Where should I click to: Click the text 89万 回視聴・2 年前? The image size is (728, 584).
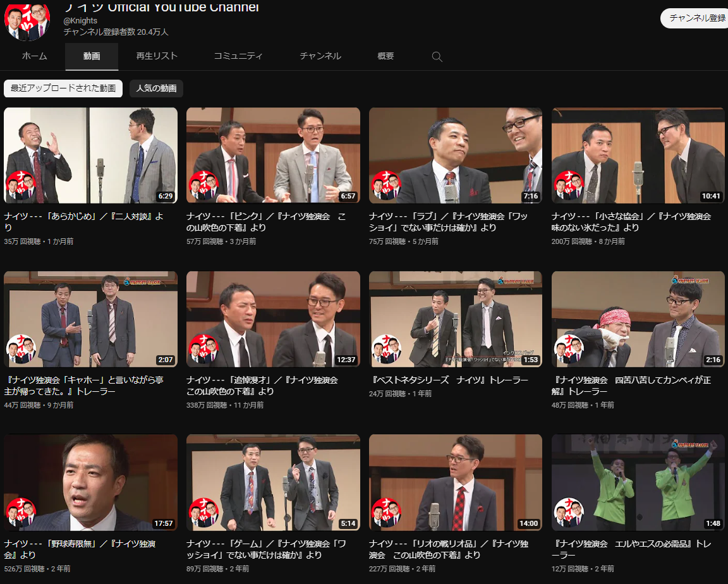point(218,569)
